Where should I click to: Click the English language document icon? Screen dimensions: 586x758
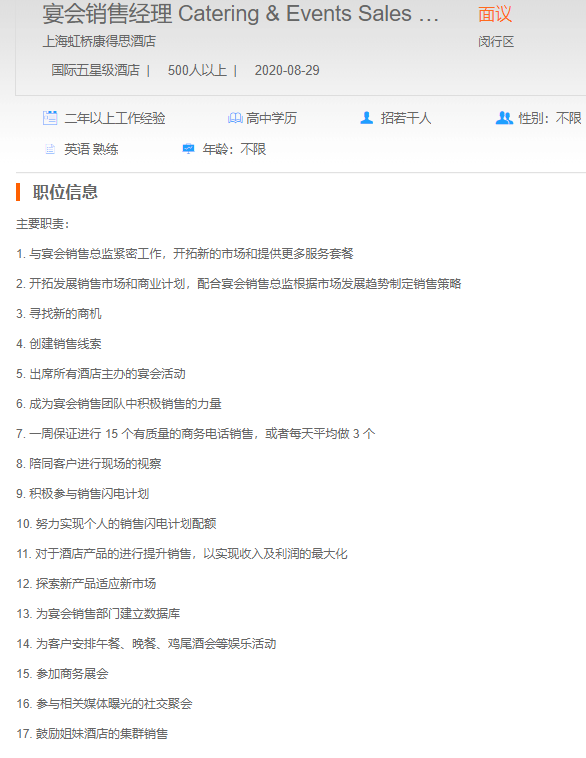(x=50, y=149)
